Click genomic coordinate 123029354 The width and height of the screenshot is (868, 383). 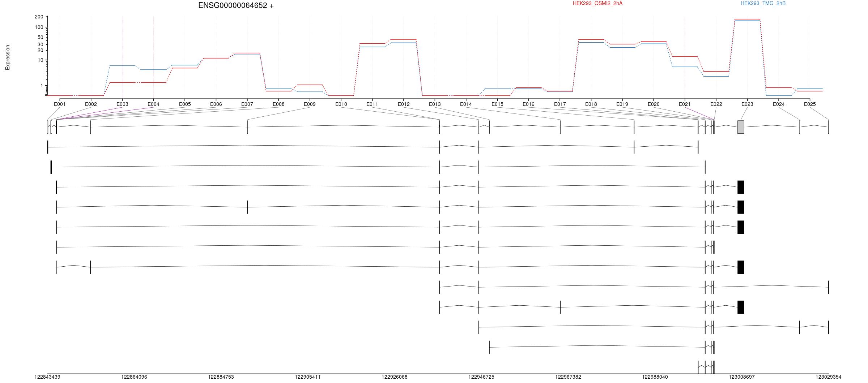point(829,377)
